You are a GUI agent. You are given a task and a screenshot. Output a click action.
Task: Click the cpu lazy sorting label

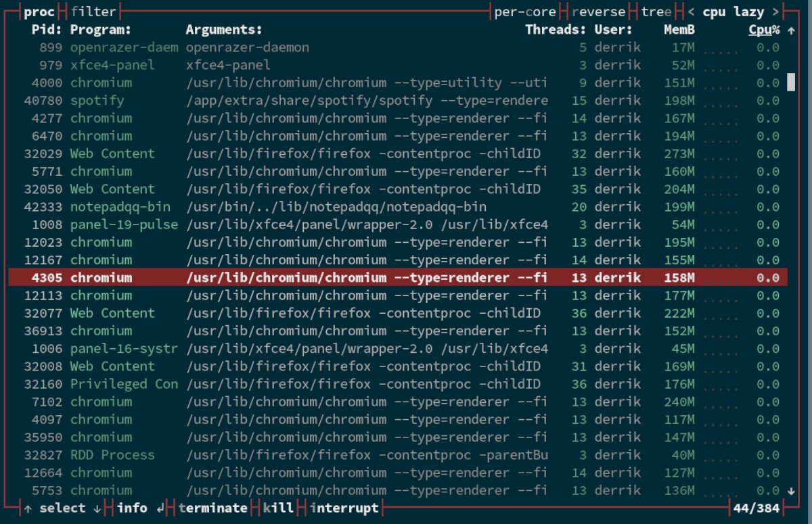pos(733,11)
